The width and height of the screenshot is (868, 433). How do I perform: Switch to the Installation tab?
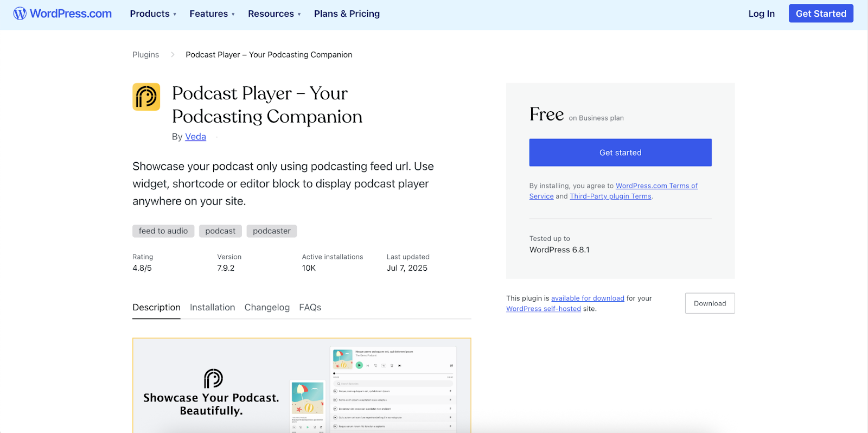coord(212,307)
